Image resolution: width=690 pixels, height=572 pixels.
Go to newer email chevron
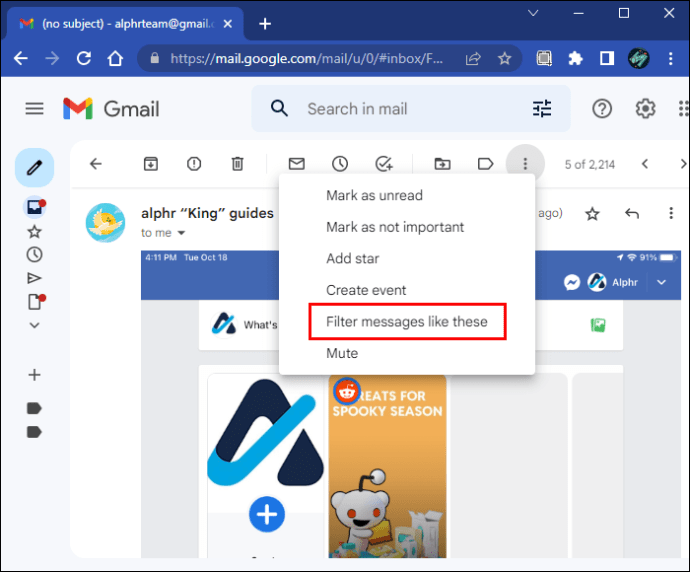(x=645, y=164)
